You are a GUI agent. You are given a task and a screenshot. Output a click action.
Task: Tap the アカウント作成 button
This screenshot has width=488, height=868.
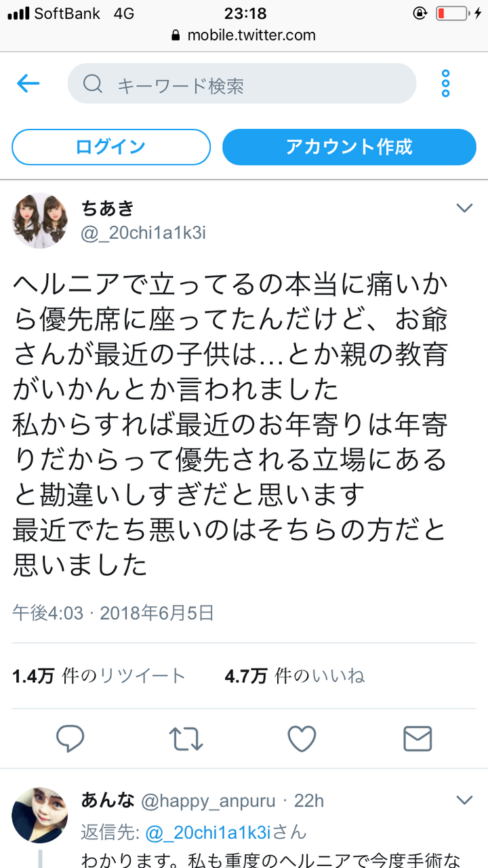pyautogui.click(x=349, y=146)
